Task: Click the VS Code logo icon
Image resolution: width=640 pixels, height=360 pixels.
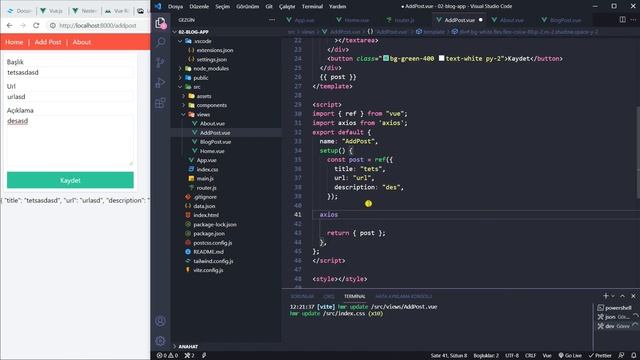Action: pyautogui.click(x=158, y=6)
